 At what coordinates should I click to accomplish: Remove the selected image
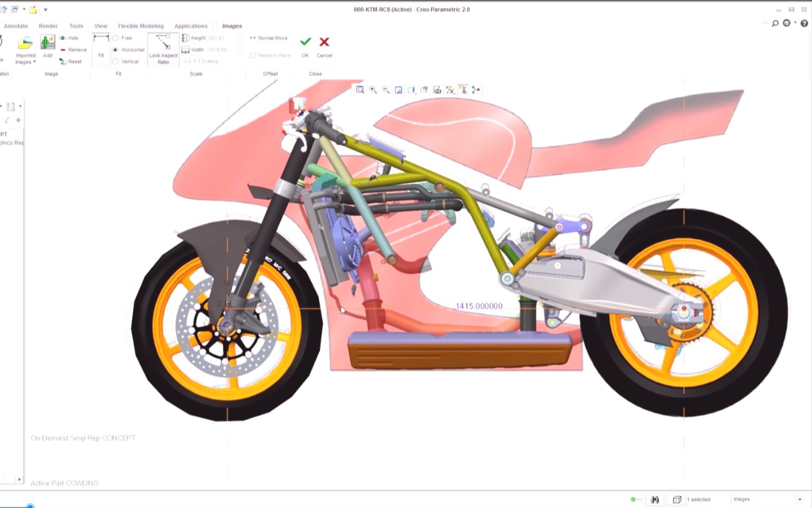coord(73,50)
